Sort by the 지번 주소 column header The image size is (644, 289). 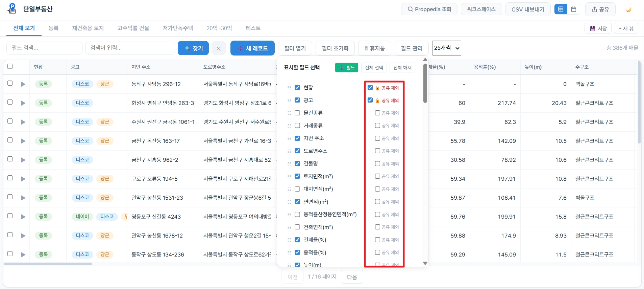click(141, 67)
